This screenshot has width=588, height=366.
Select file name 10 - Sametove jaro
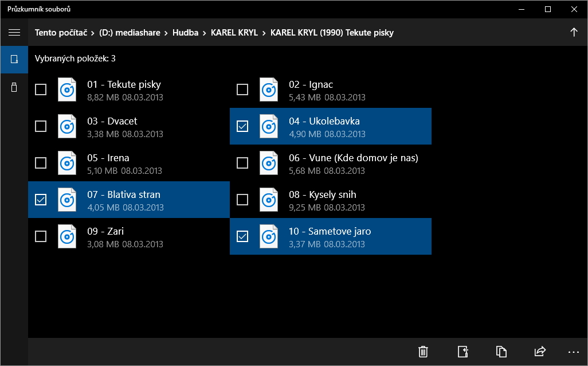coord(330,232)
